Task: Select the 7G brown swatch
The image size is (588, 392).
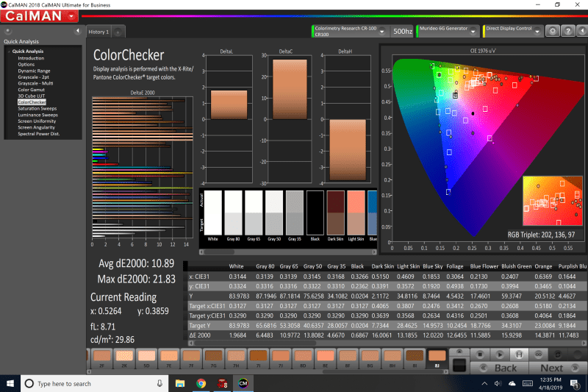Action: click(x=213, y=359)
